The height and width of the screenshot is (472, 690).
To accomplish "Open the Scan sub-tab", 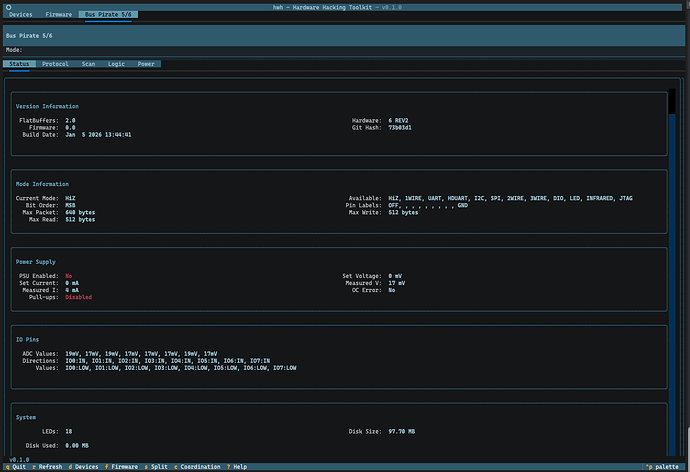I will [89, 64].
